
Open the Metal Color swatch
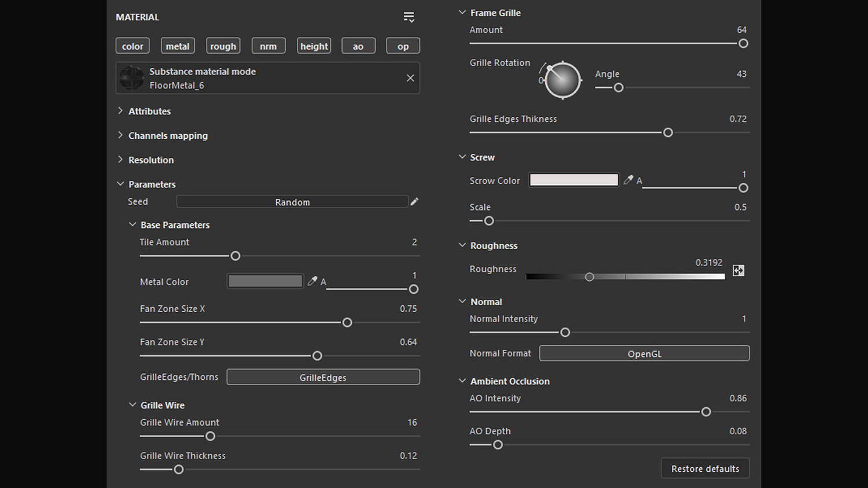(x=266, y=282)
